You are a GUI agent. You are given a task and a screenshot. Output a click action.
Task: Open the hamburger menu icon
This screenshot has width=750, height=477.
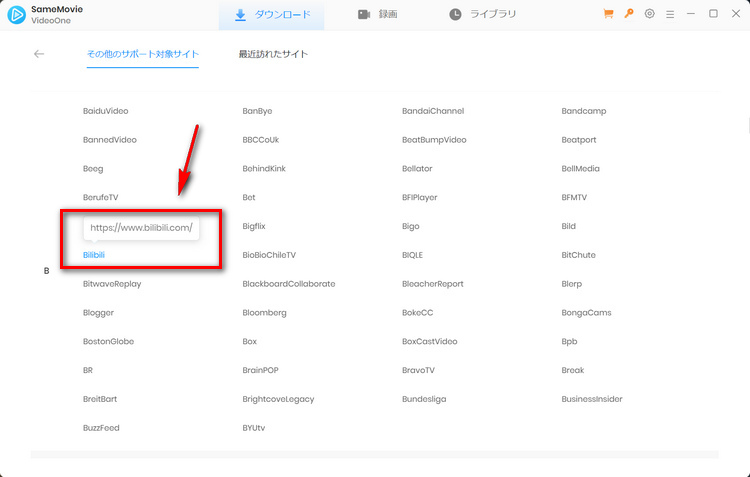tap(670, 15)
